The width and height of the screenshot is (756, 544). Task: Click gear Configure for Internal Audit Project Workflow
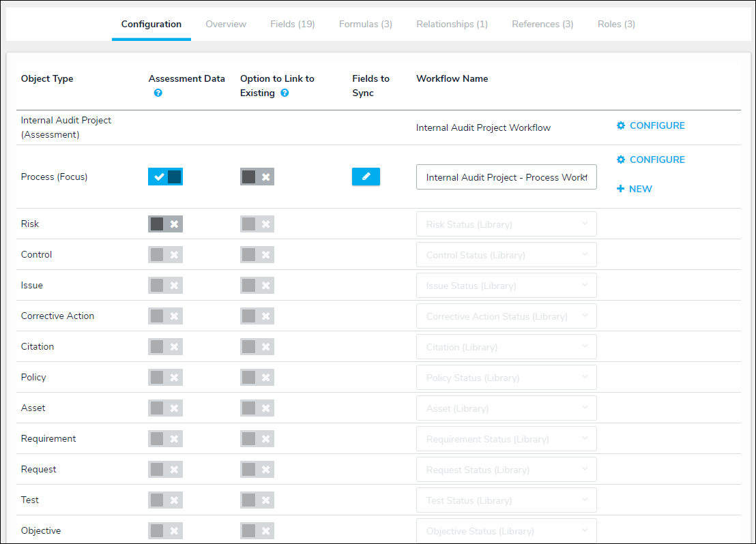[x=621, y=125]
